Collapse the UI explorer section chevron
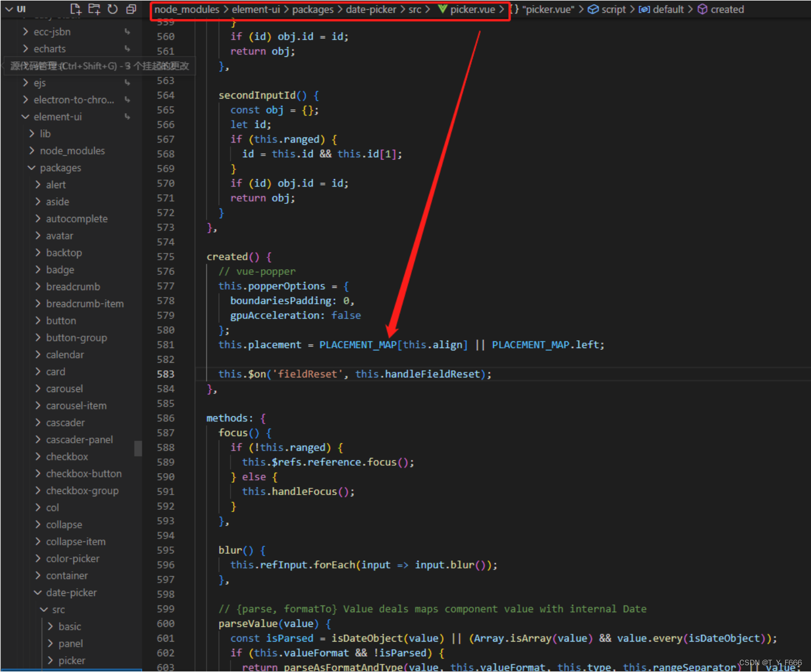 tap(9, 9)
